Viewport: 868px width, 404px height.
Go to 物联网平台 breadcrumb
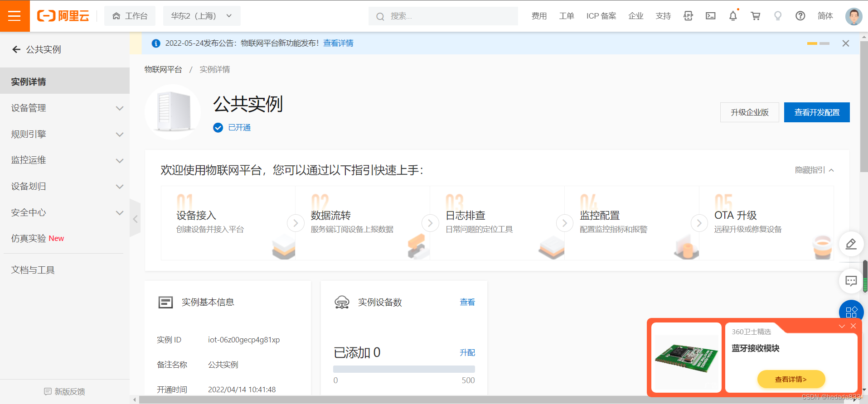[x=163, y=69]
